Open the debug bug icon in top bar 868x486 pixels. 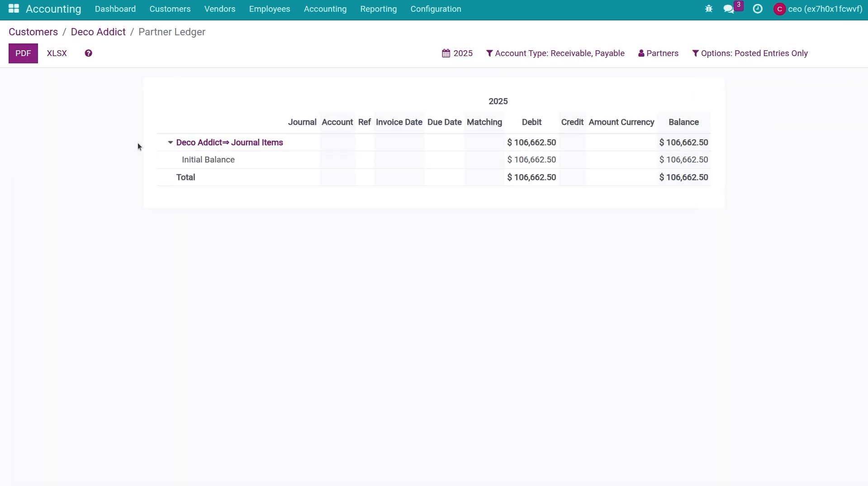[x=708, y=9]
